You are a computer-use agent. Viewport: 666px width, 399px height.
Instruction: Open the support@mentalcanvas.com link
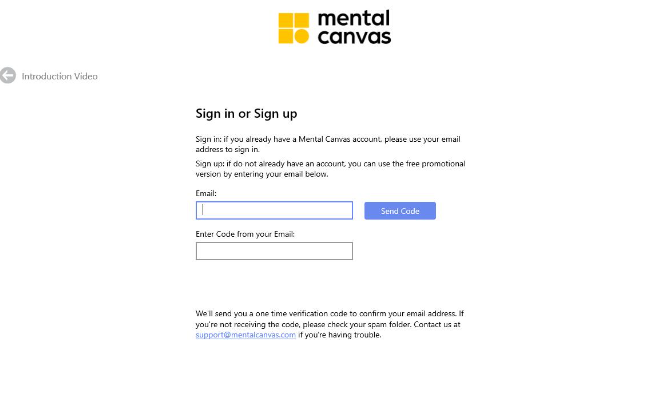click(246, 335)
